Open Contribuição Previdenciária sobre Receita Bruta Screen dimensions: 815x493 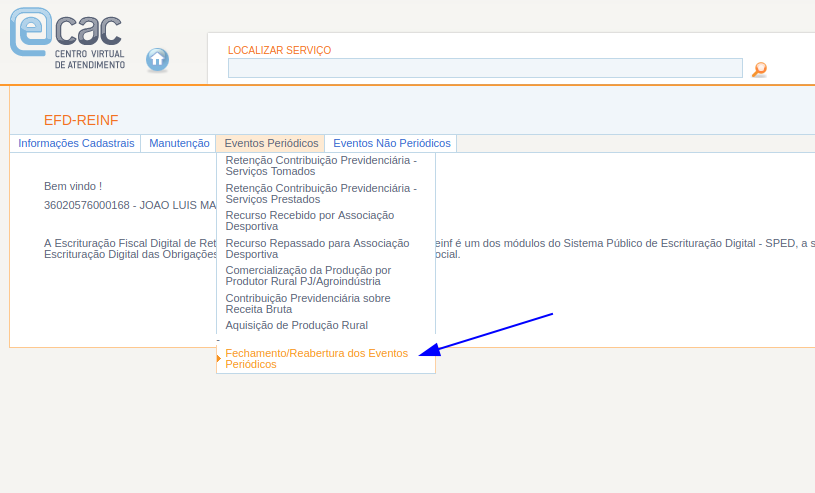point(308,304)
